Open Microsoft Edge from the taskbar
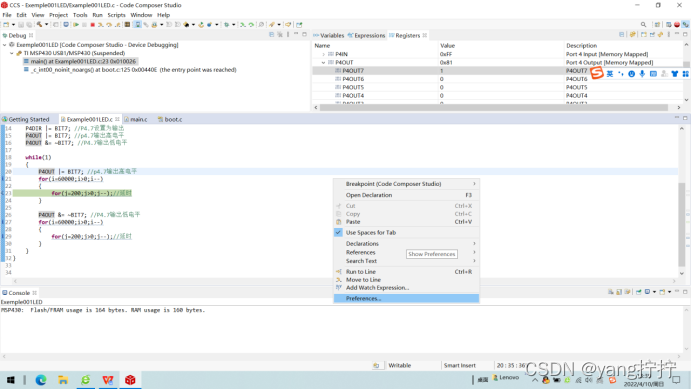The image size is (692, 389). pyautogui.click(x=41, y=380)
